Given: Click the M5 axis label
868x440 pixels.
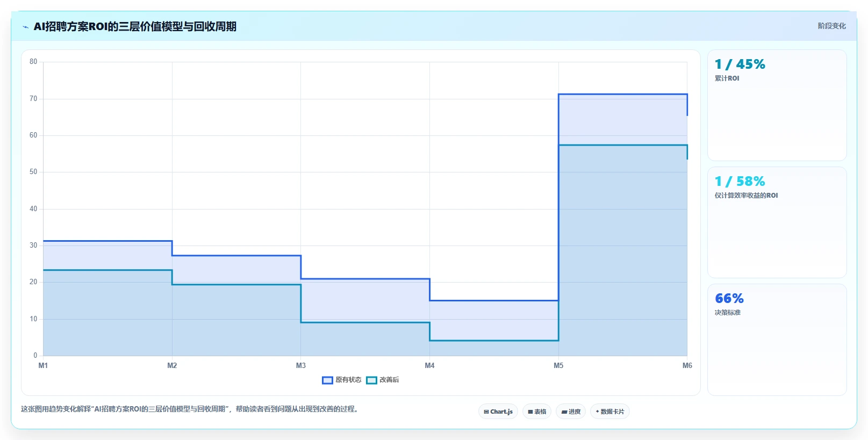Looking at the screenshot, I should pyautogui.click(x=558, y=365).
